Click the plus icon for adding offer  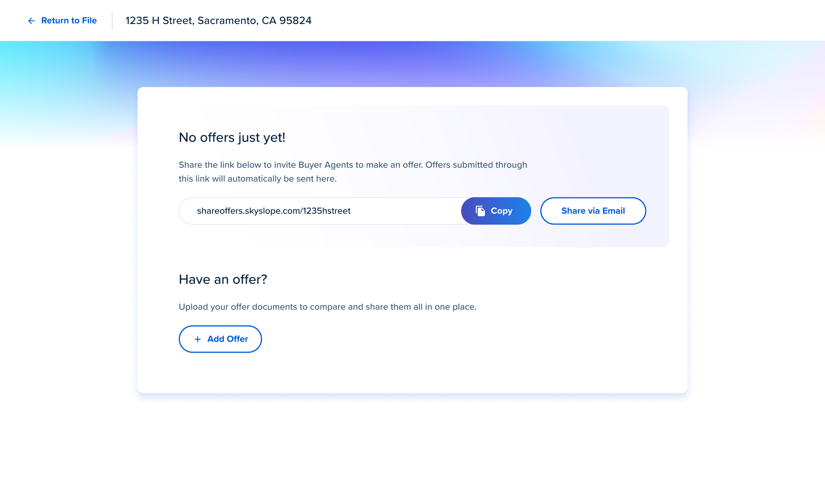pyautogui.click(x=198, y=339)
